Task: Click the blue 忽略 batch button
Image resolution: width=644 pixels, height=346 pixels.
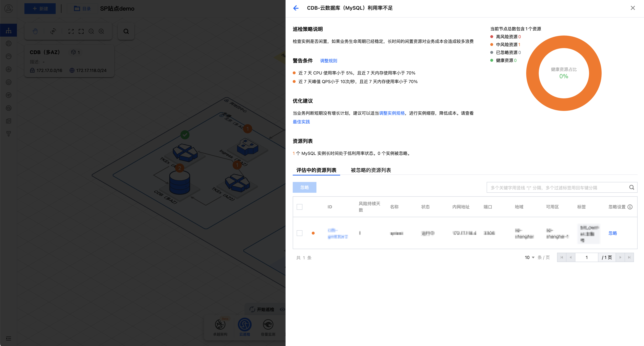Action: pos(305,187)
